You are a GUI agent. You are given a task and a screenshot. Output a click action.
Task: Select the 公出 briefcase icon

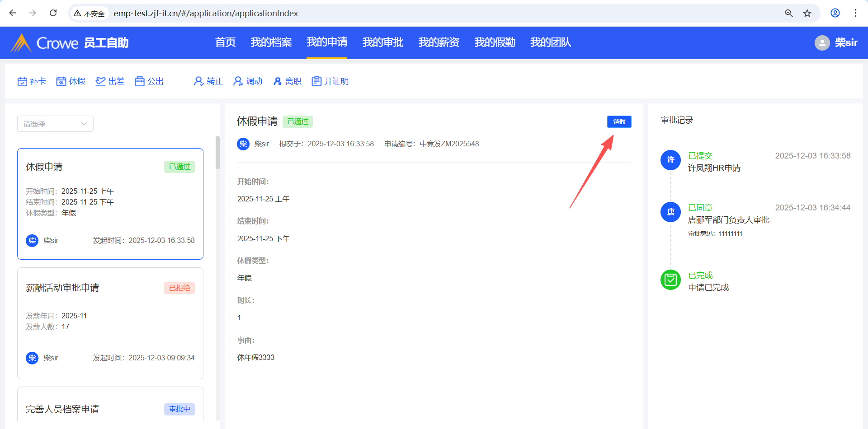[140, 81]
